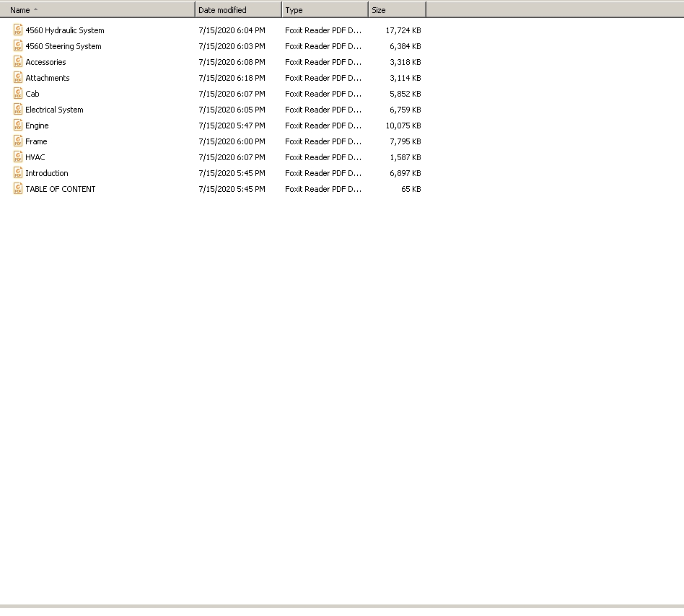
Task: Click the 10,075 KB size value
Action: pos(403,126)
